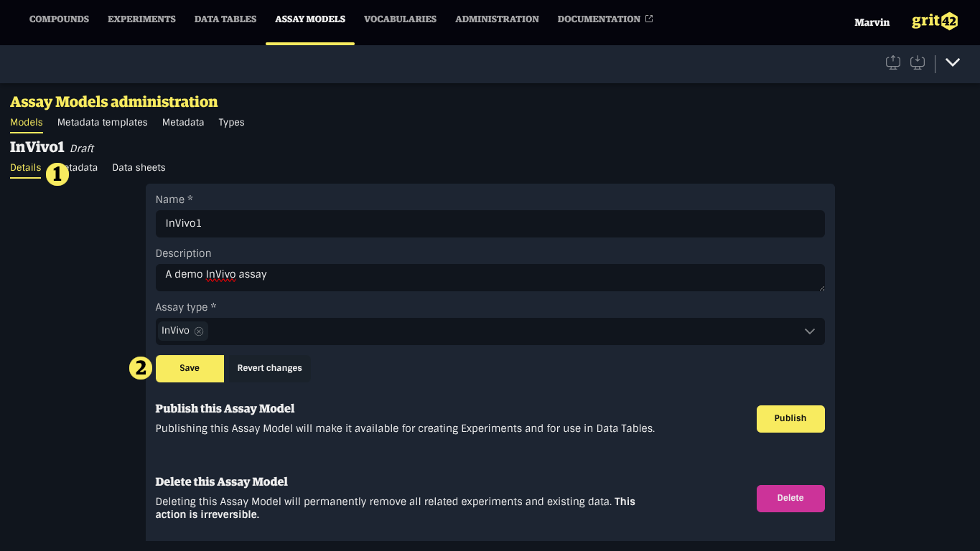The width and height of the screenshot is (980, 551).
Task: Click the Description text area
Action: [490, 278]
